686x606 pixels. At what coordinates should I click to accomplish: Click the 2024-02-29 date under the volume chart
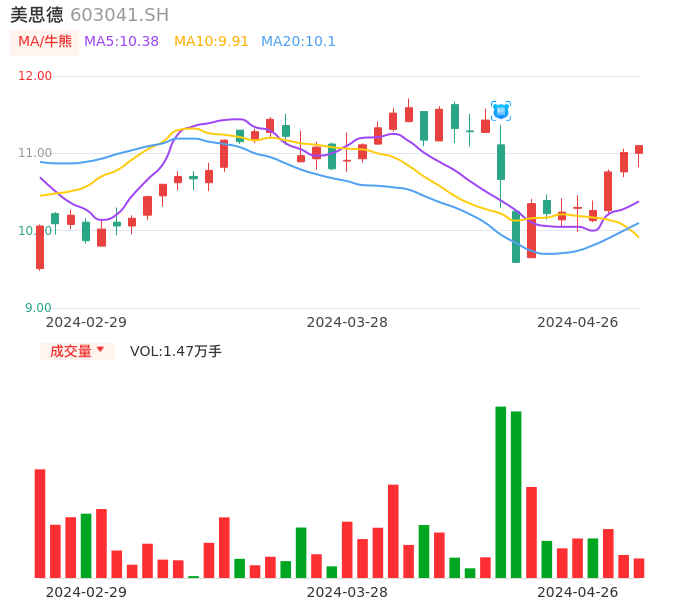(x=86, y=592)
